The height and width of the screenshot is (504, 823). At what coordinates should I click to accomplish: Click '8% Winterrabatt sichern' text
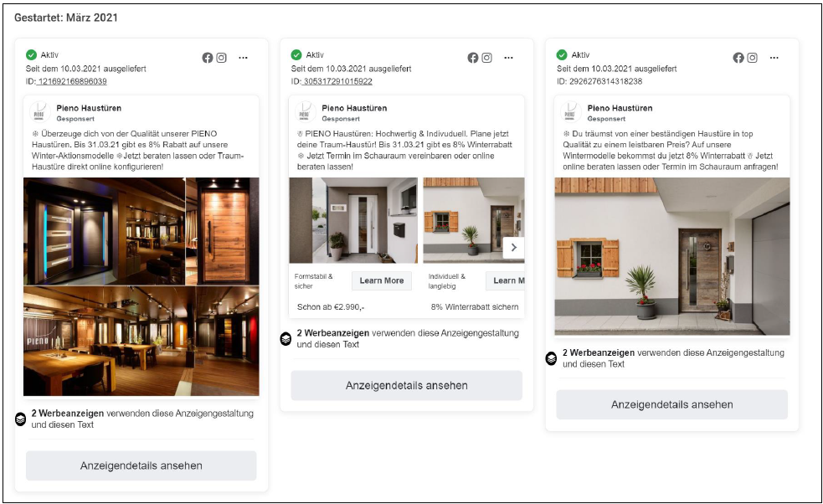pyautogui.click(x=475, y=307)
